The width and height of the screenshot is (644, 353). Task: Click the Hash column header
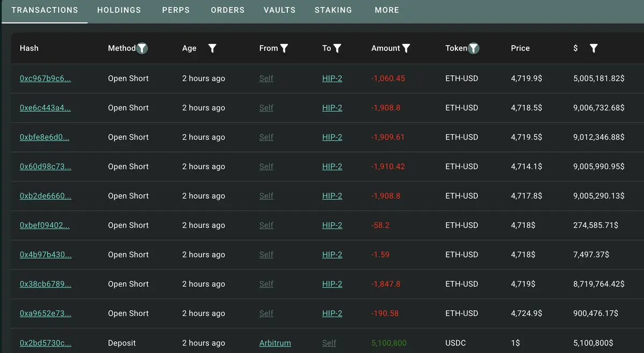pos(29,48)
